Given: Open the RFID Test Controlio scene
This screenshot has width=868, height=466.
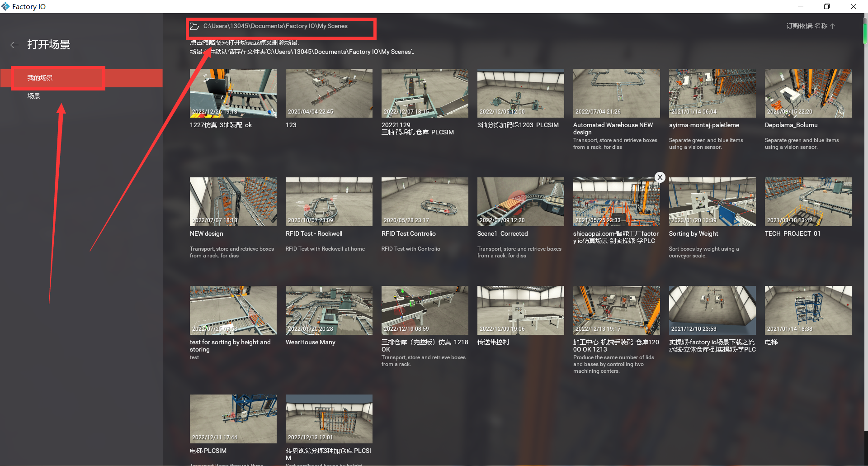Looking at the screenshot, I should [x=425, y=202].
